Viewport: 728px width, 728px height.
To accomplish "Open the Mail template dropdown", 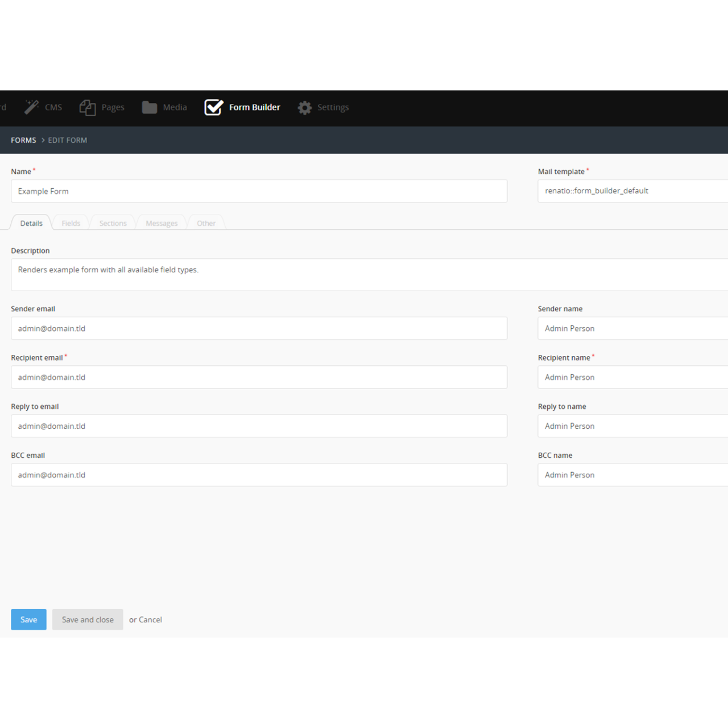I will 633,191.
